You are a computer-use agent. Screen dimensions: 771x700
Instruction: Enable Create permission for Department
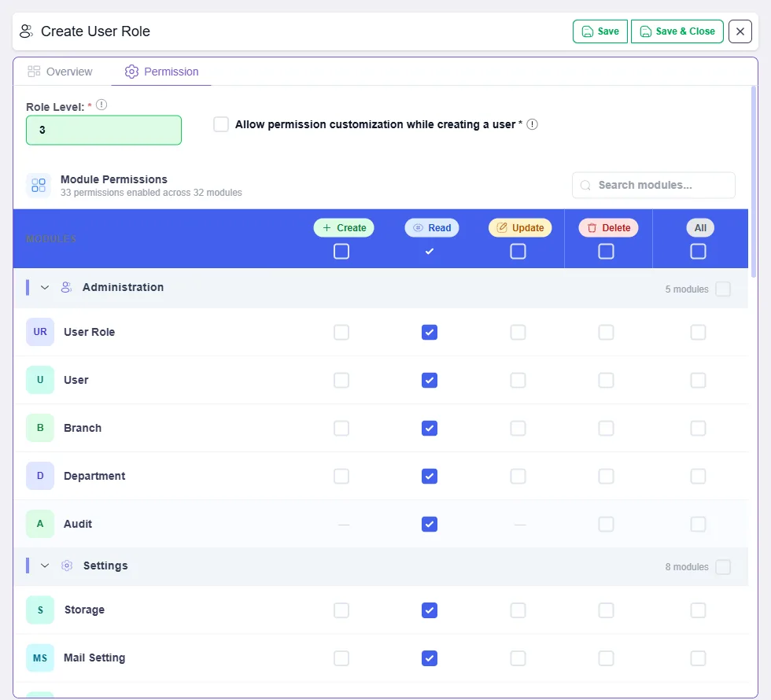(341, 476)
